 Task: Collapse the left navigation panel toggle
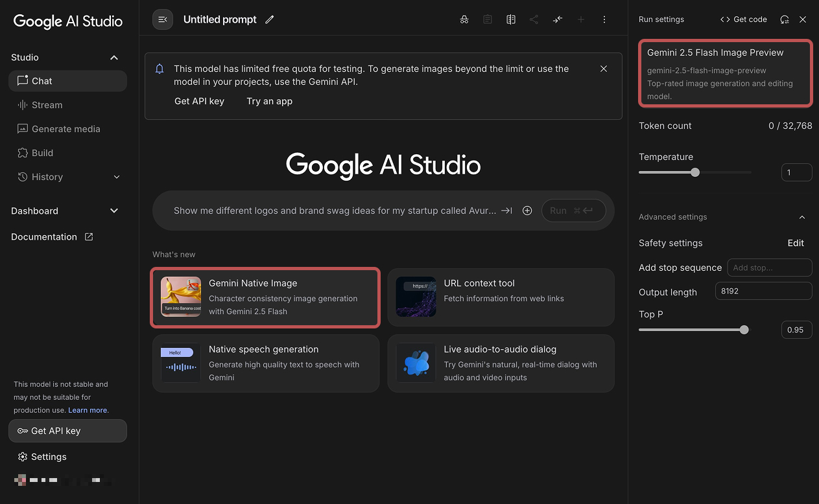[163, 19]
